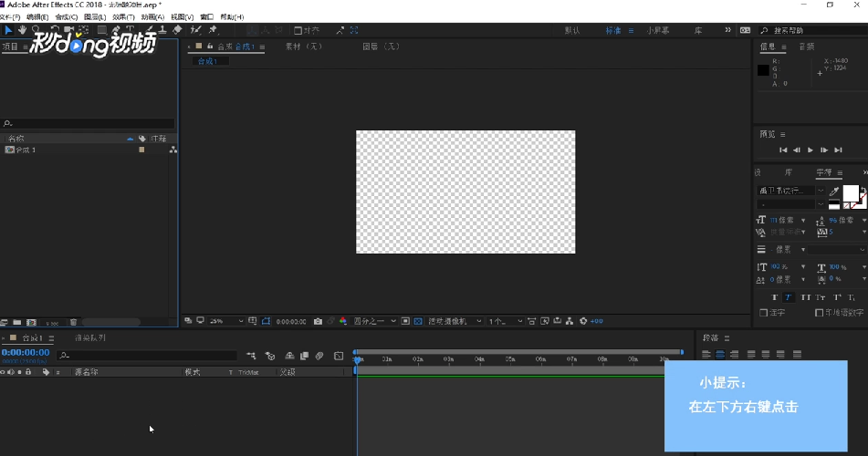The height and width of the screenshot is (456, 868).
Task: Select the Rotation tool
Action: [54, 30]
